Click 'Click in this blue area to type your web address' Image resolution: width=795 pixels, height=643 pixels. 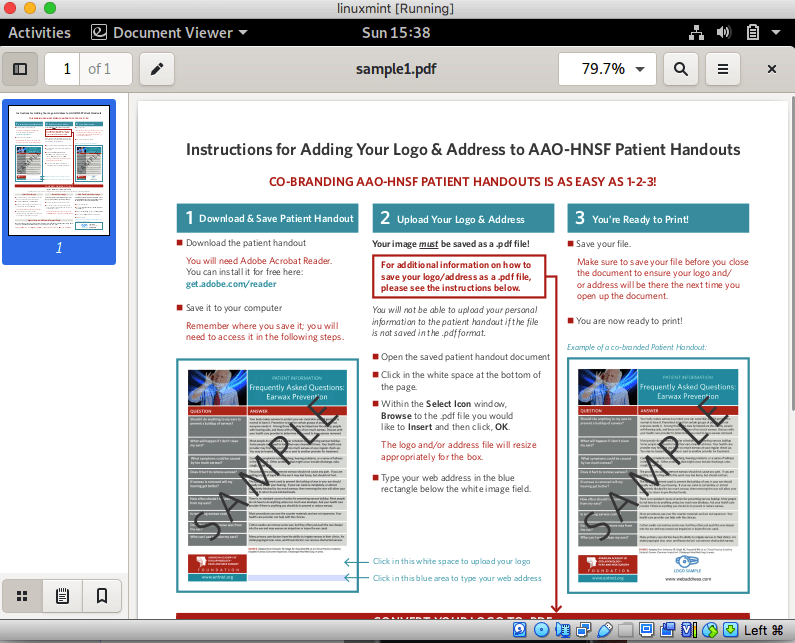coord(457,578)
